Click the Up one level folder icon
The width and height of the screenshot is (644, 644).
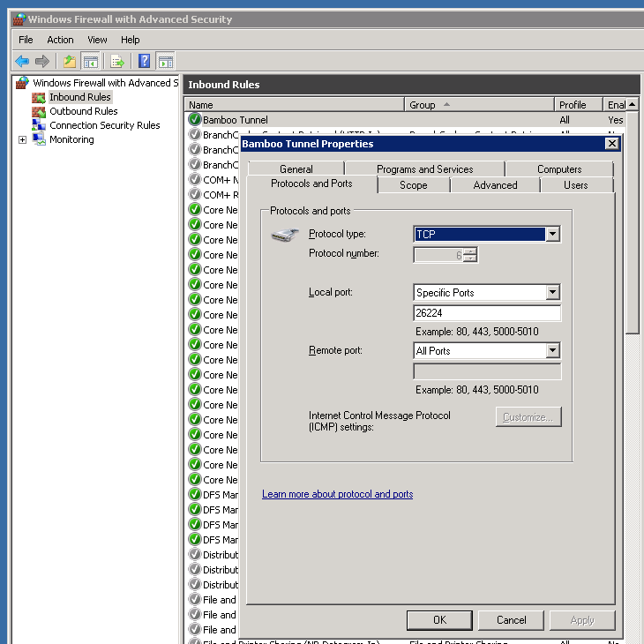click(70, 61)
